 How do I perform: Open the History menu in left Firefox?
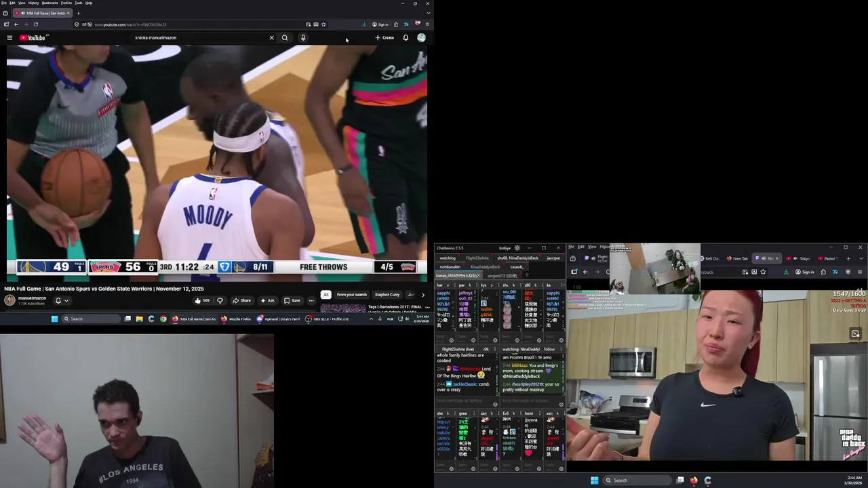pos(33,3)
